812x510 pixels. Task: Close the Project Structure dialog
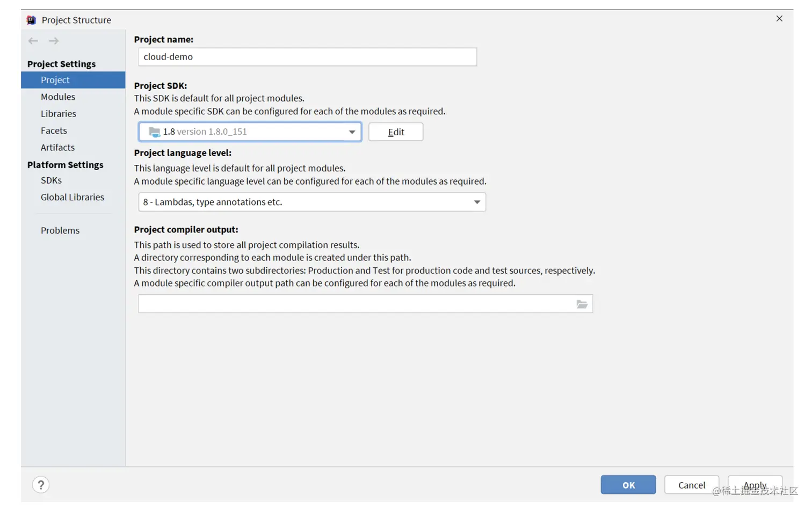pyautogui.click(x=779, y=19)
